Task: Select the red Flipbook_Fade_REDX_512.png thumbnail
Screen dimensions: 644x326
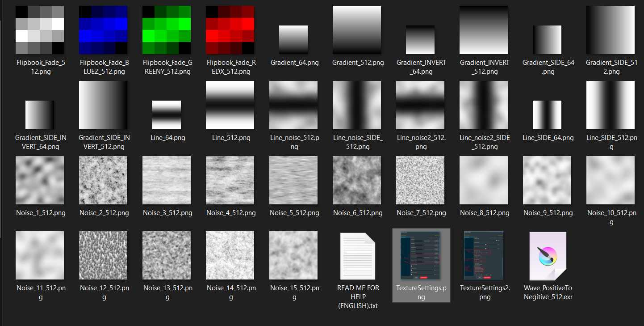Action: [x=230, y=30]
